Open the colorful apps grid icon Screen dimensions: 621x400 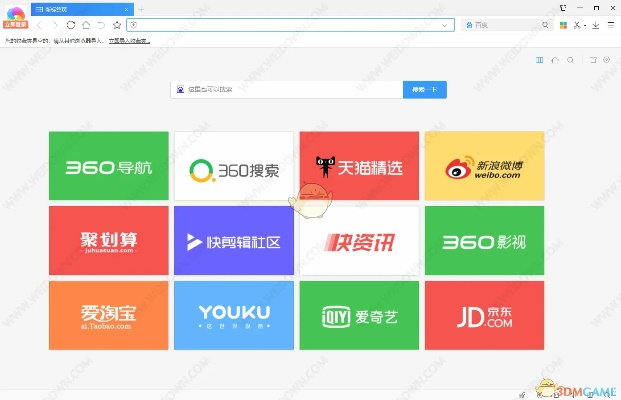[562, 24]
